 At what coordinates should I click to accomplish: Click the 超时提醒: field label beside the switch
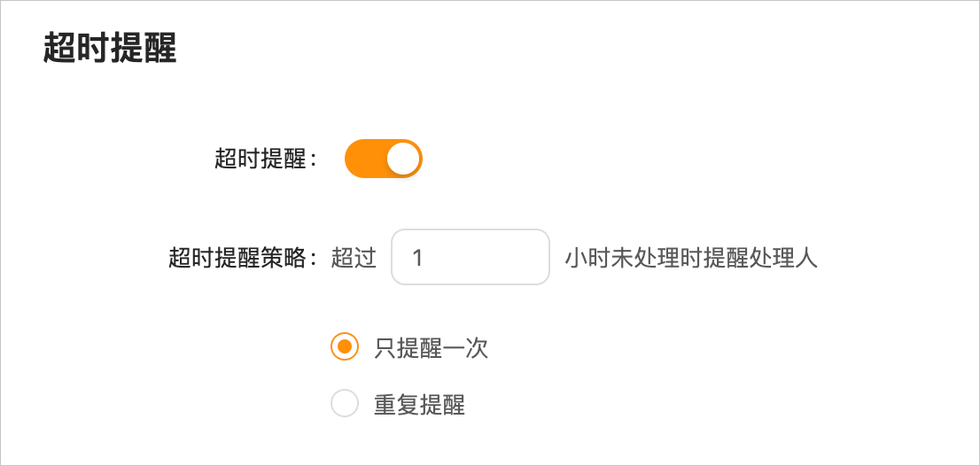click(x=267, y=159)
